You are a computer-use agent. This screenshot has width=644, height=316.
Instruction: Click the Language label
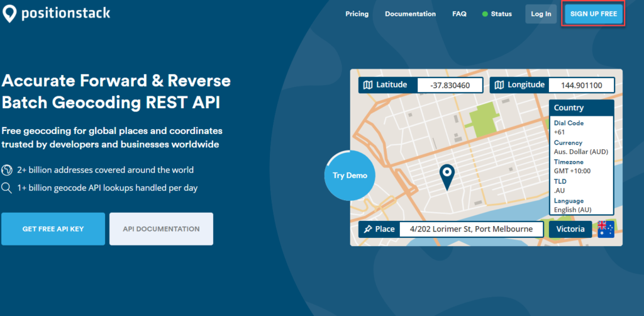pos(569,201)
